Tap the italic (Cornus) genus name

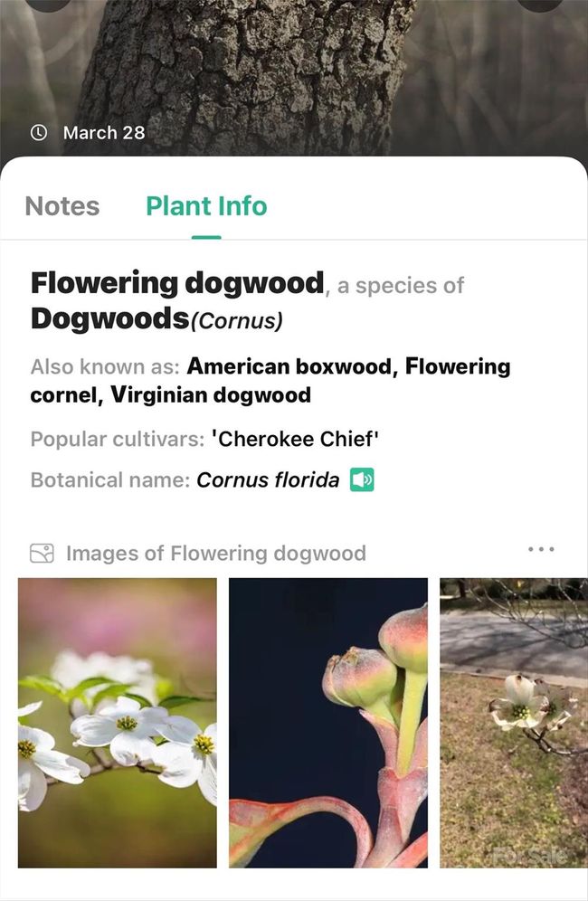click(235, 321)
